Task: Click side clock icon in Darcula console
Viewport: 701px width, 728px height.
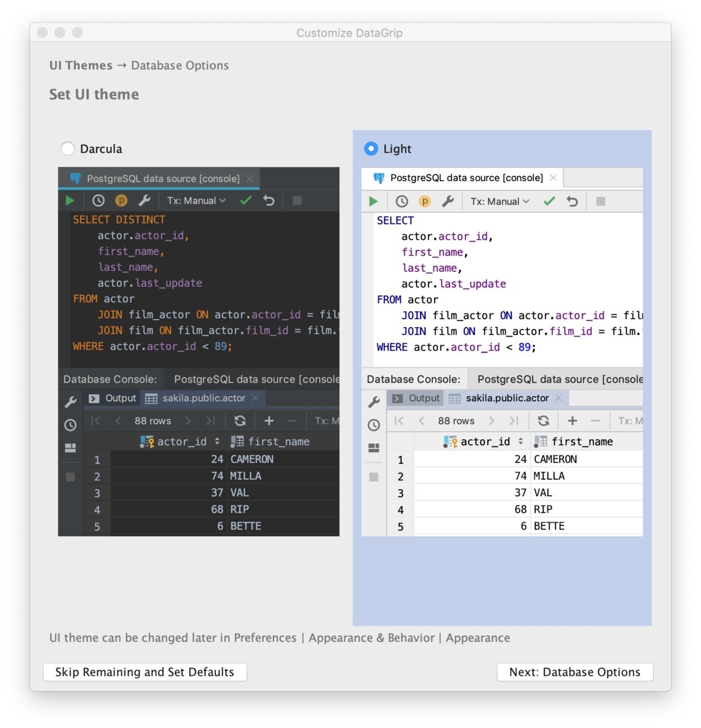Action: tap(70, 425)
